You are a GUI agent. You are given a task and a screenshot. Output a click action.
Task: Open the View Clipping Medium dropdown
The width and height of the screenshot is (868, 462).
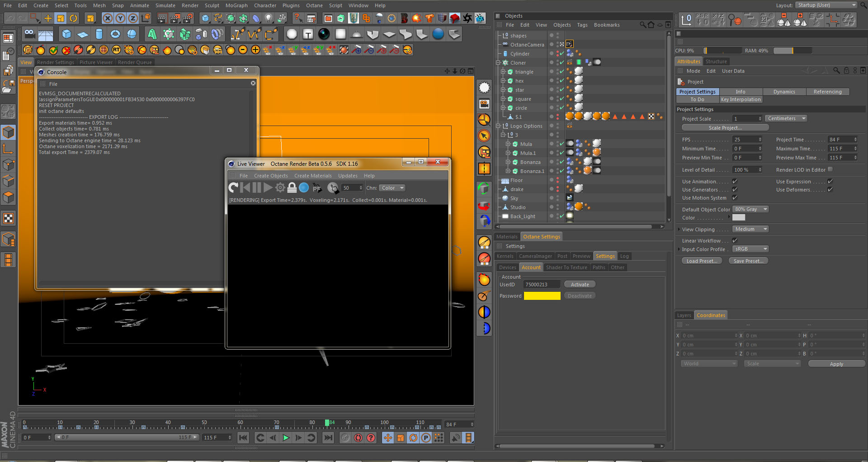click(x=750, y=229)
